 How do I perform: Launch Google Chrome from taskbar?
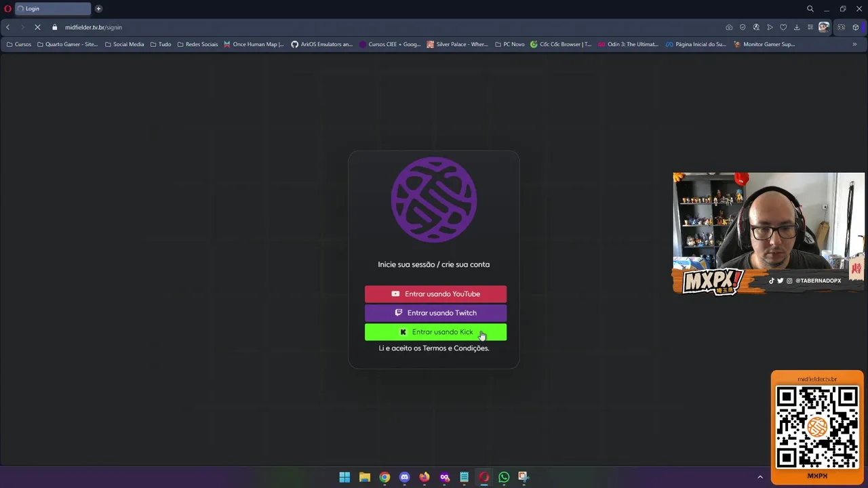(x=384, y=477)
